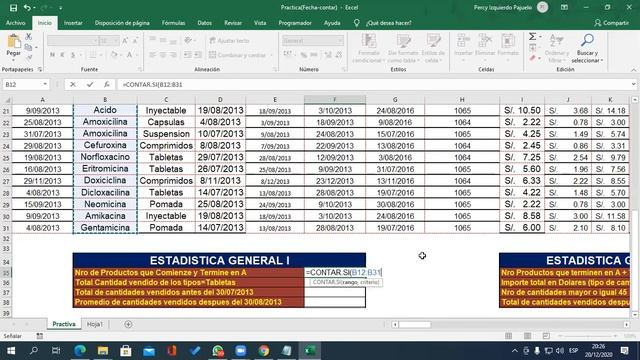
Task: Click the Pegar (Paste) clipboard icon
Action: (x=14, y=41)
